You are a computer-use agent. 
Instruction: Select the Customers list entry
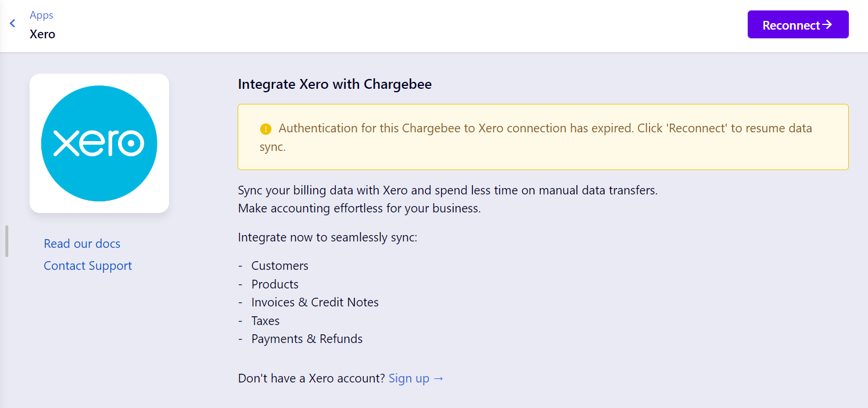(x=279, y=266)
